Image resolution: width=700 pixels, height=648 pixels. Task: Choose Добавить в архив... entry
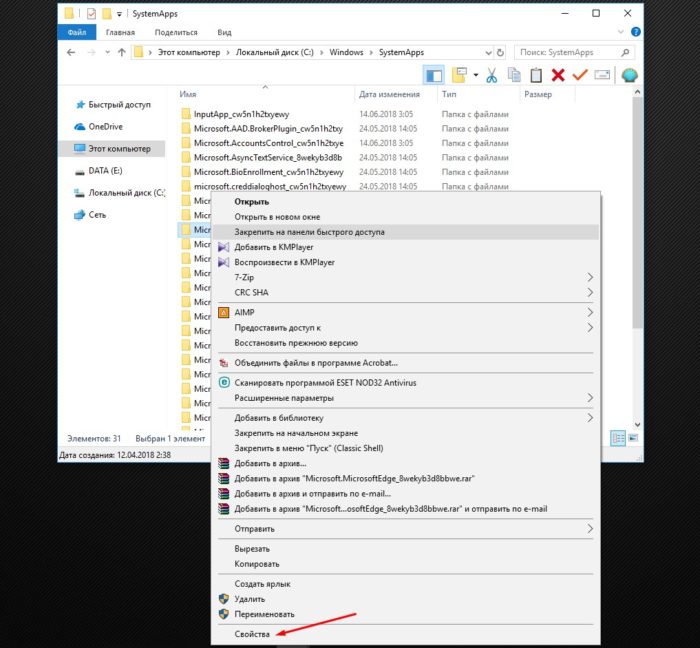click(x=406, y=463)
